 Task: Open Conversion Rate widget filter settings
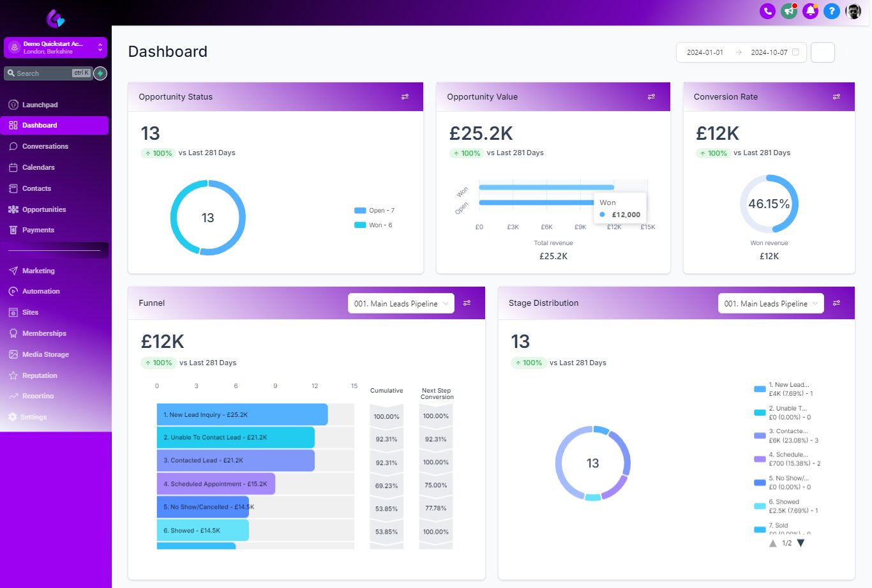click(836, 97)
